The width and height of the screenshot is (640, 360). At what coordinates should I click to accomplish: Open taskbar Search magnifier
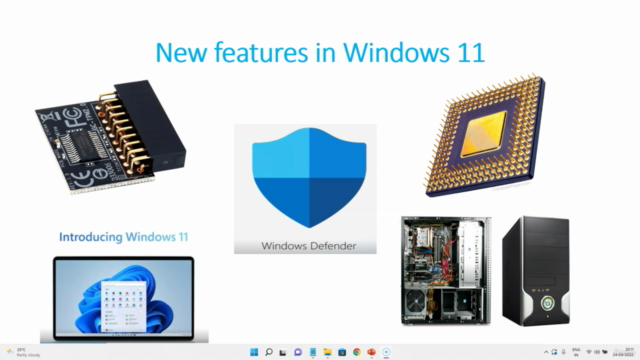tap(269, 352)
